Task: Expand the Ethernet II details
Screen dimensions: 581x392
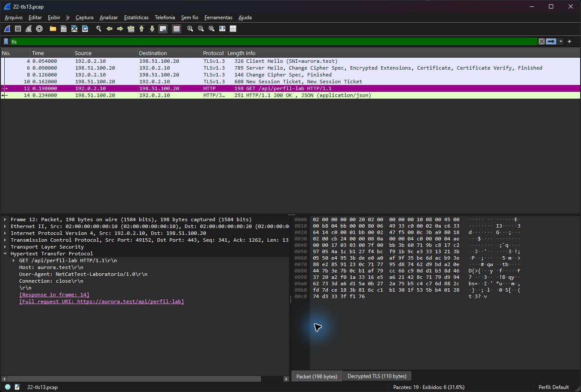Action: pyautogui.click(x=5, y=226)
